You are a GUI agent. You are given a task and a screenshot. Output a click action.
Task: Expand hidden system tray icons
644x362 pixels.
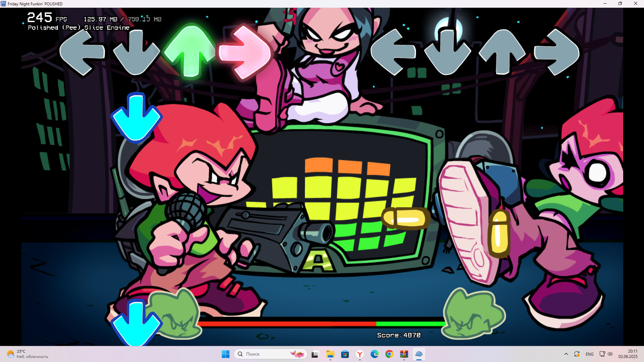[566, 354]
